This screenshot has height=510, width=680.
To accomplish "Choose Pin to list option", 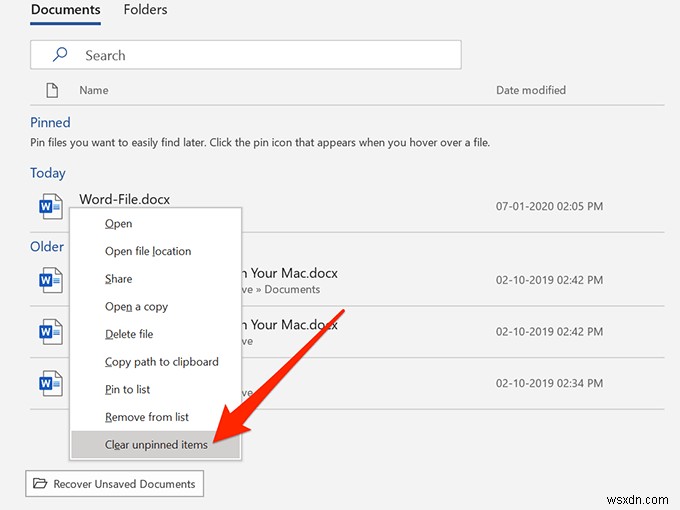I will (x=128, y=389).
